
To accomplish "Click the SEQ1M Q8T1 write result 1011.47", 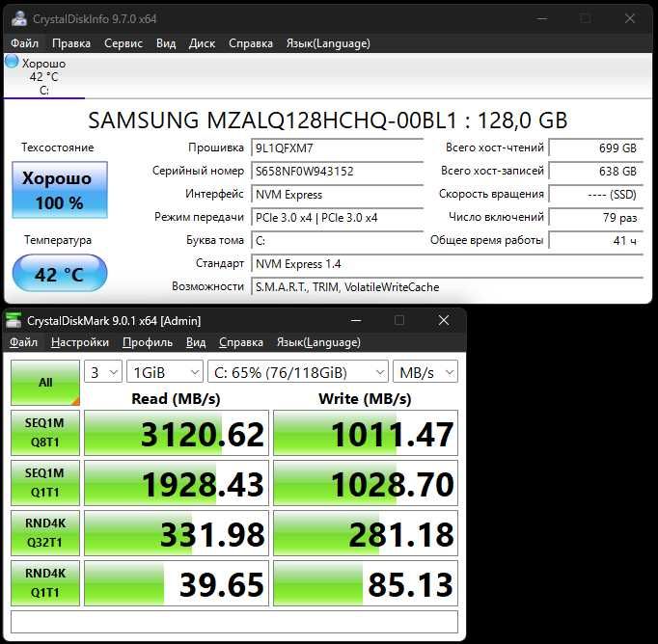I will pos(366,433).
